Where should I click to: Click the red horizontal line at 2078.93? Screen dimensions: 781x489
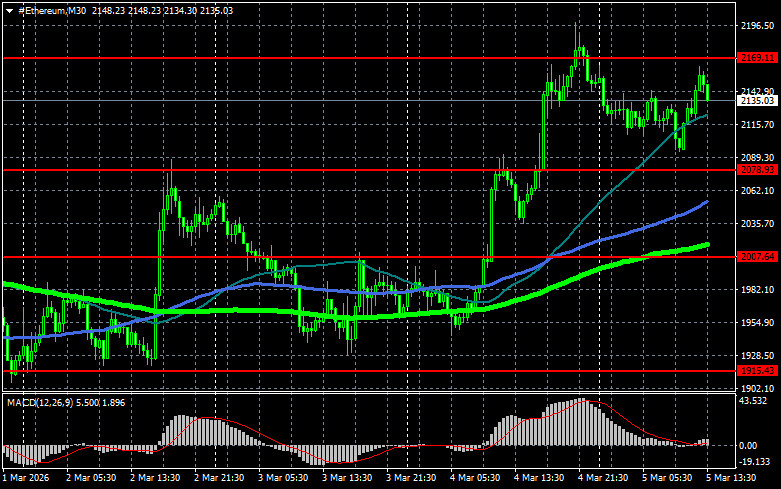coord(369,170)
